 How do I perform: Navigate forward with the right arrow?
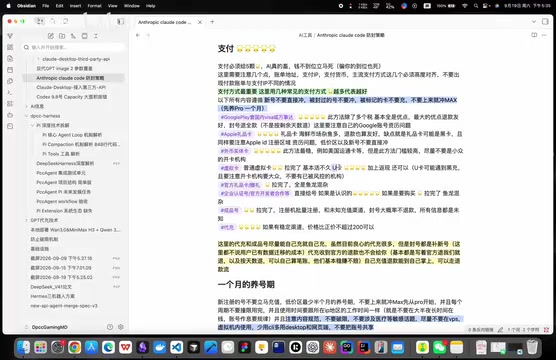(148, 35)
